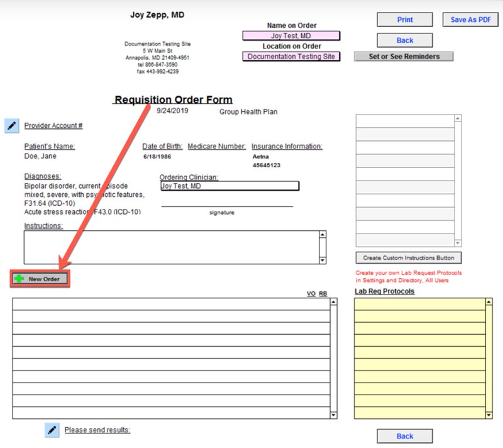Viewport: 503px width, 448px height.
Task: Click the Ordering Clinician field
Action: tap(229, 186)
